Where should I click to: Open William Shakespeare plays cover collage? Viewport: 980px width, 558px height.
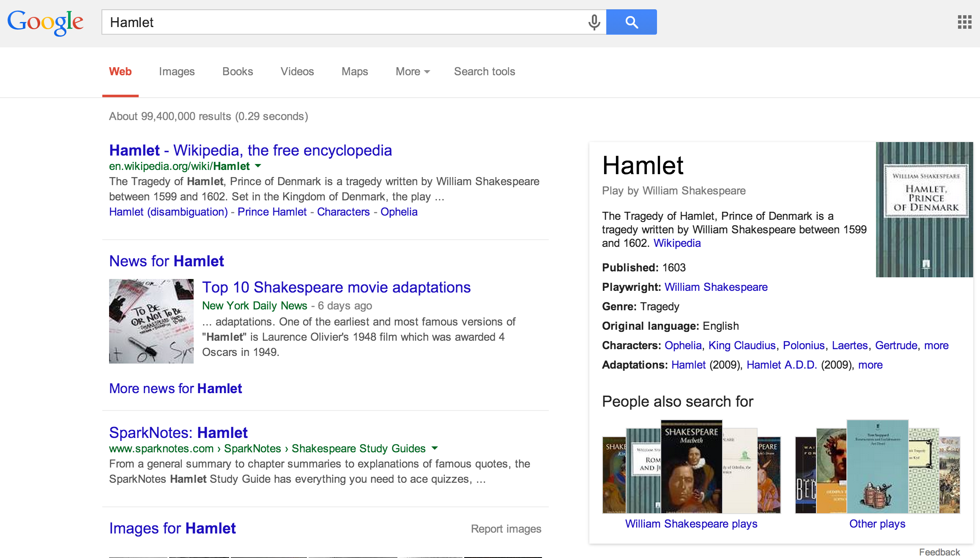point(691,467)
